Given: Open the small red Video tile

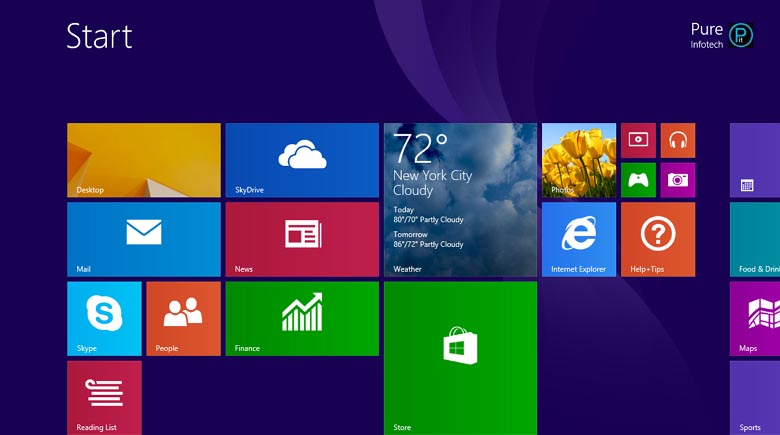Looking at the screenshot, I should (x=638, y=140).
